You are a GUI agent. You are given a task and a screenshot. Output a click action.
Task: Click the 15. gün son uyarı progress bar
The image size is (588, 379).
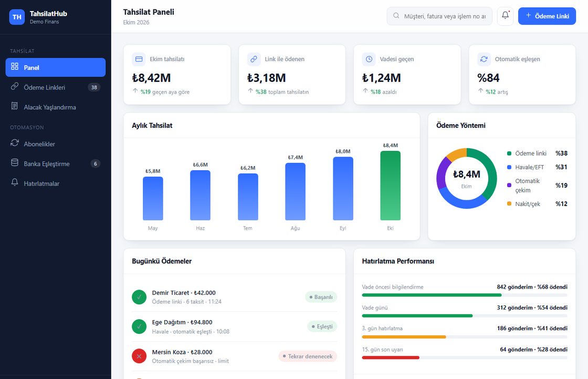(x=464, y=357)
